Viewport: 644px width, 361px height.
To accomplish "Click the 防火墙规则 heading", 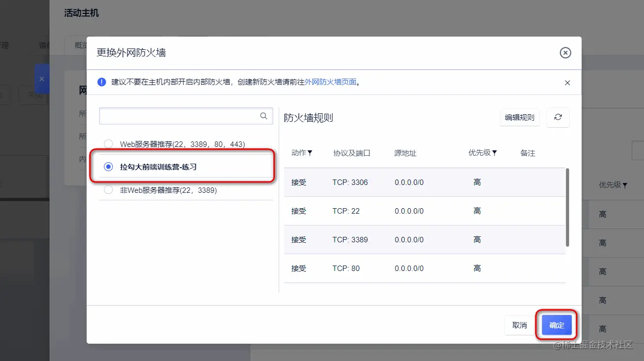I will (x=308, y=118).
